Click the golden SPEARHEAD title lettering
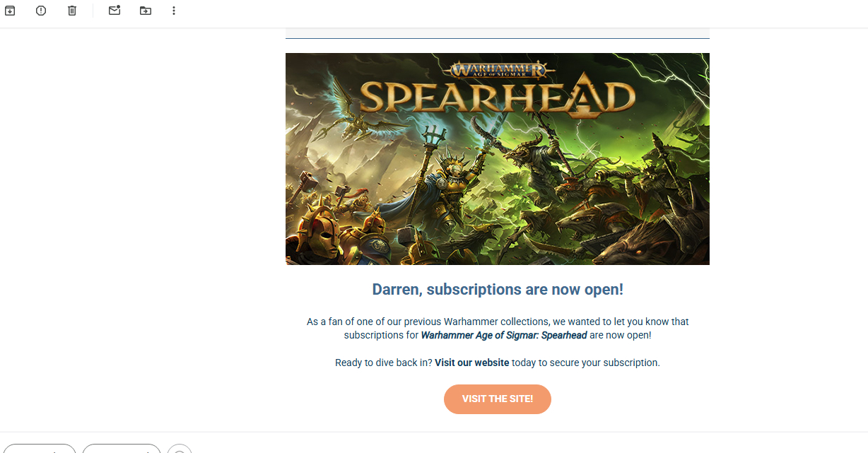 point(498,98)
